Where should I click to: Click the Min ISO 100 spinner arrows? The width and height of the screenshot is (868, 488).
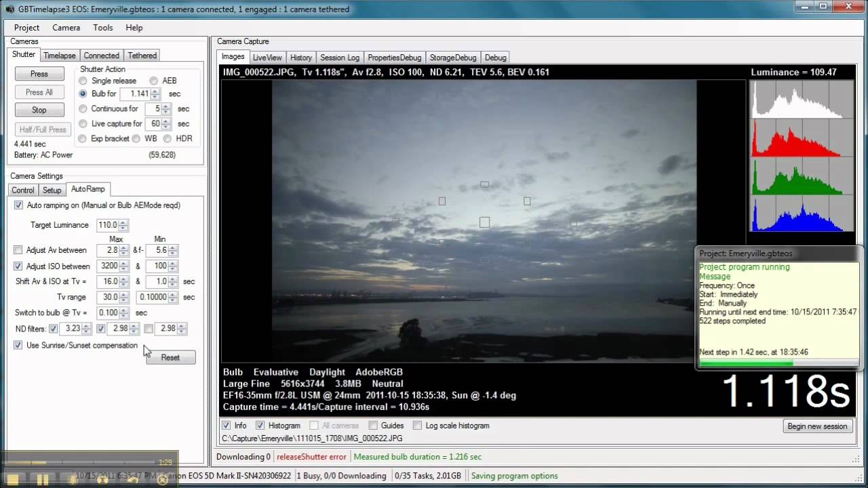tap(174, 266)
